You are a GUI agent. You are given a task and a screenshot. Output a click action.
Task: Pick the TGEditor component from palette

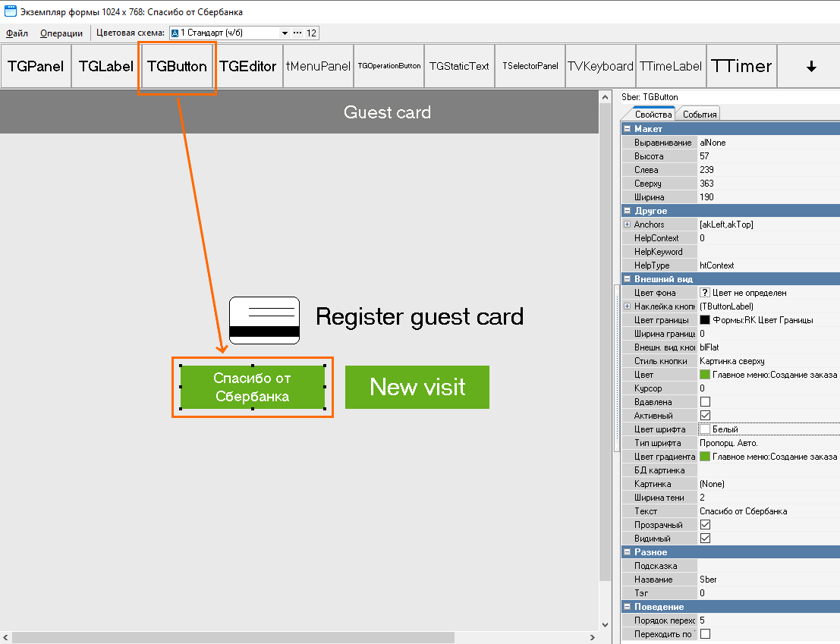click(248, 67)
